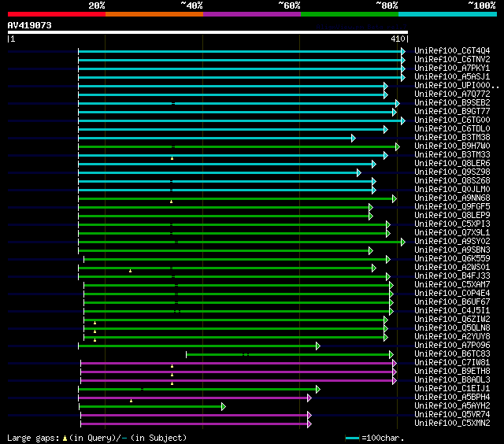The image size is (504, 444).
Task: Click the cyan alignment bar for UniRef100_C6T4Q4
Action: [240, 51]
